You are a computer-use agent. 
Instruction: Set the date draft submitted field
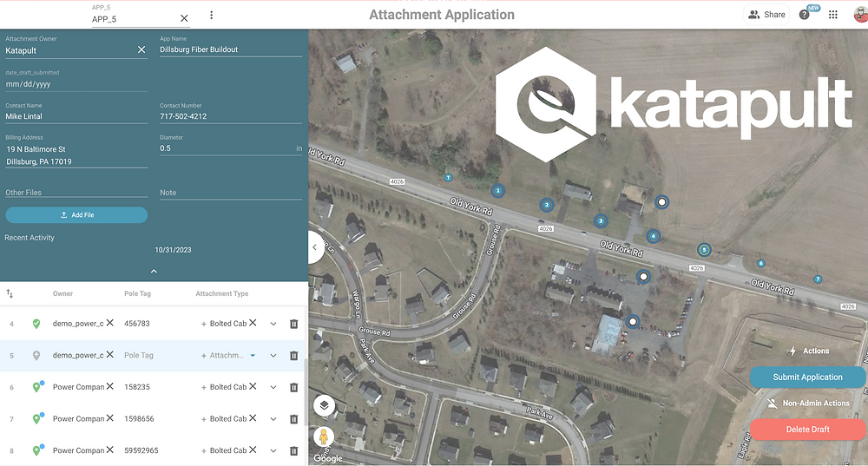(76, 84)
